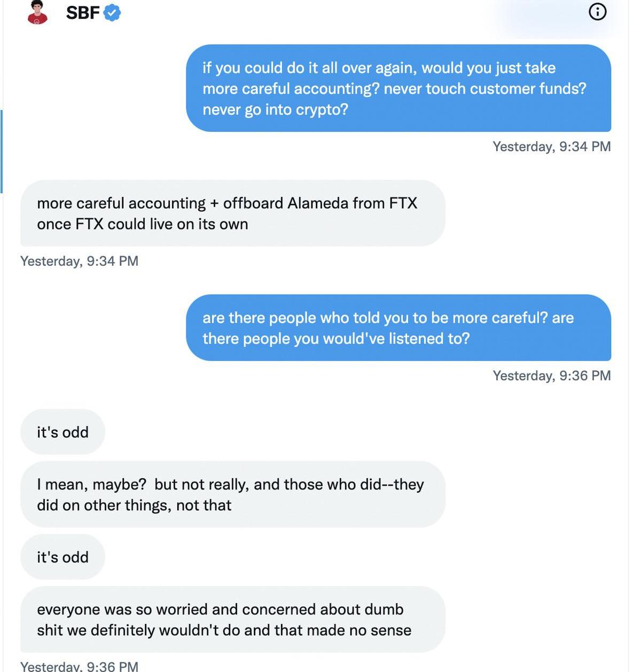The height and width of the screenshot is (672, 641).
Task: Click the "never go into crypto?" line
Action: point(275,109)
